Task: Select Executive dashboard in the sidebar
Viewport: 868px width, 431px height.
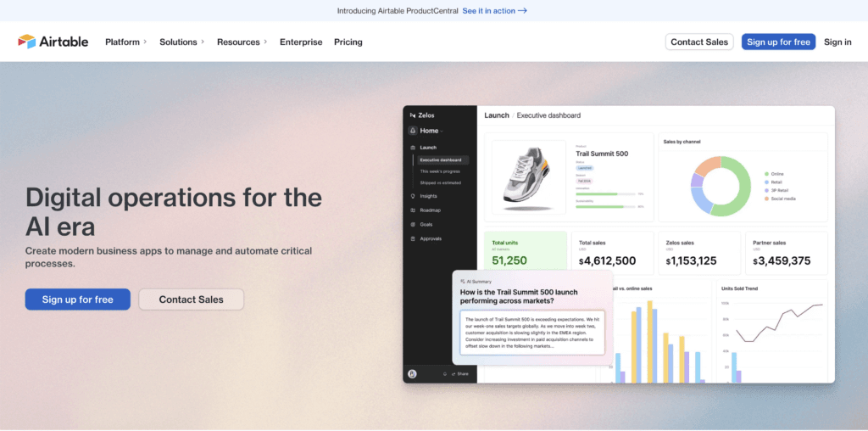Action: tap(442, 160)
